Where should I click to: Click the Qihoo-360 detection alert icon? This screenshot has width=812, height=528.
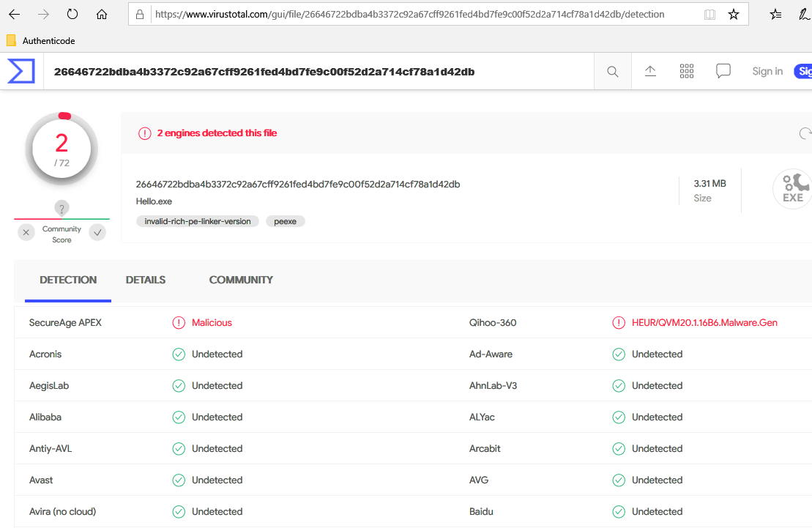(x=619, y=323)
